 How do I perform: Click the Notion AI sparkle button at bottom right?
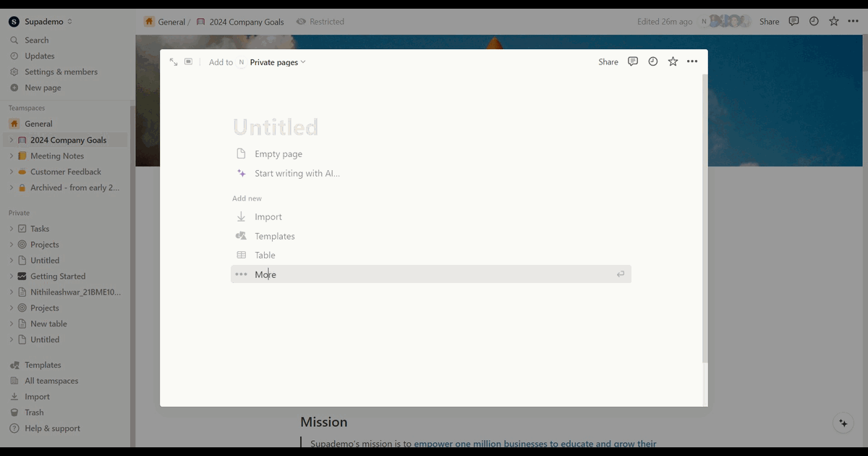[843, 423]
